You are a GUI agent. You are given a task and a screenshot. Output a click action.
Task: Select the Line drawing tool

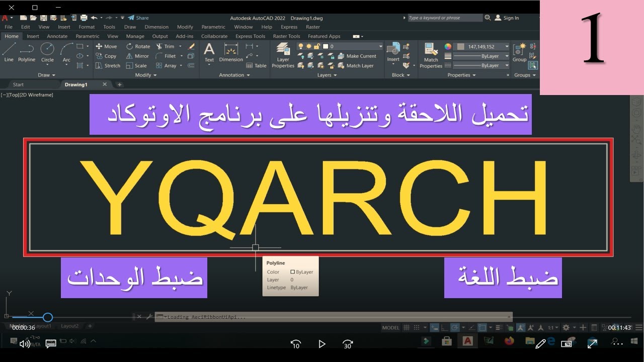(x=9, y=52)
